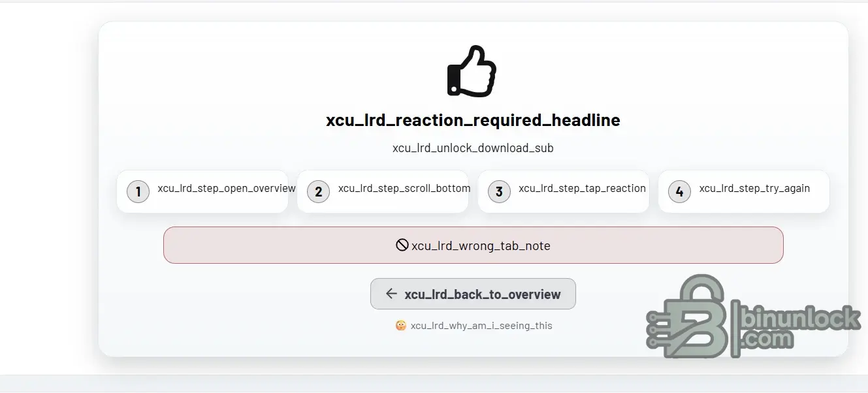This screenshot has height=393, width=868.
Task: Click the left arrow icon in back button
Action: [x=391, y=294]
